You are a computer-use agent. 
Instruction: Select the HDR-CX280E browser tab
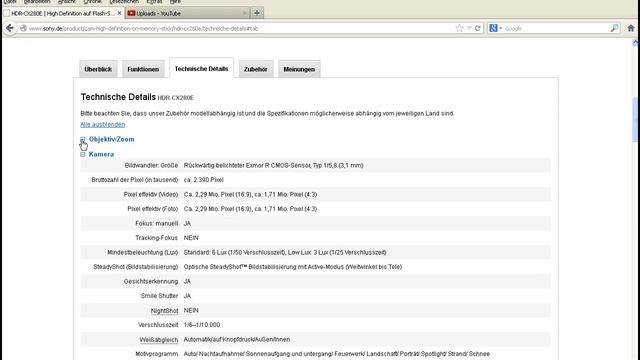point(63,13)
